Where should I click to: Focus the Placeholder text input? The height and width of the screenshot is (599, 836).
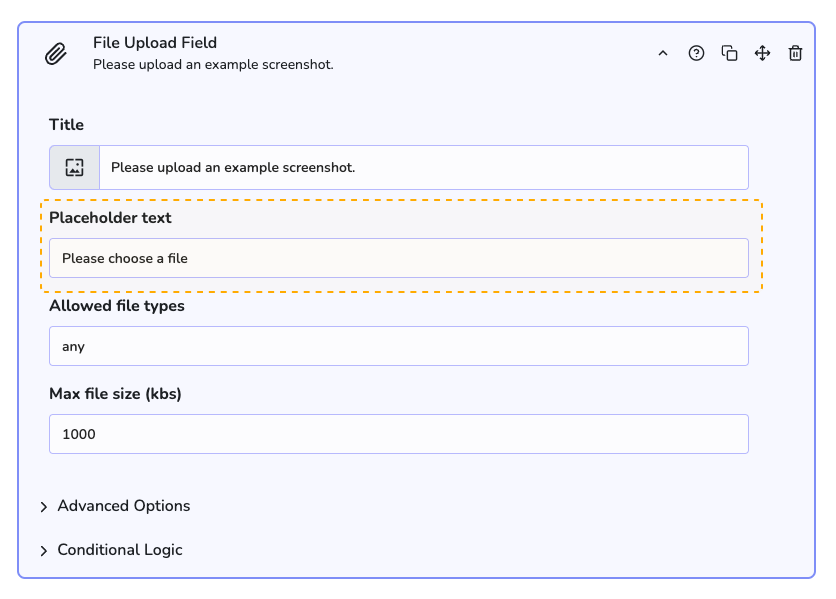point(398,258)
